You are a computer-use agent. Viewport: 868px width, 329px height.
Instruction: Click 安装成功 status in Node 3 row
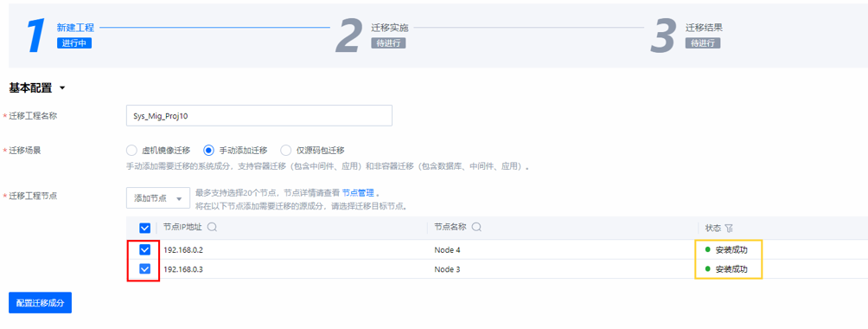[x=731, y=269]
